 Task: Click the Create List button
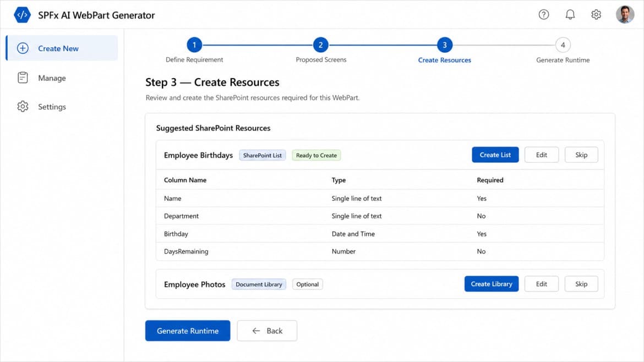(495, 155)
